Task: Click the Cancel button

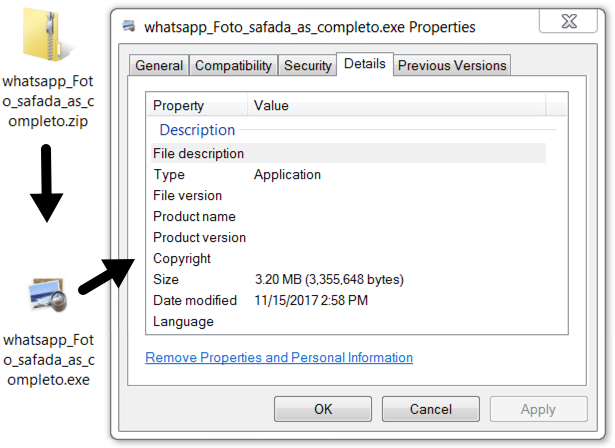Action: pos(431,409)
